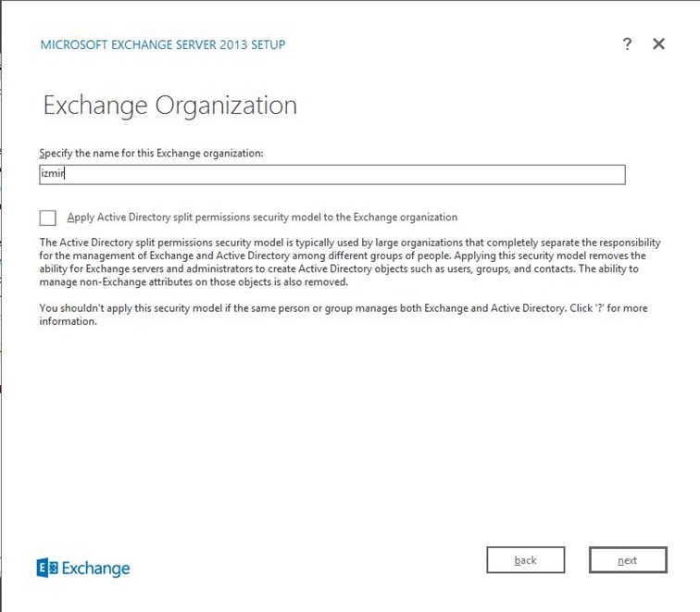Focus the Exchange organization name field
Screen dimensions: 700x612
coord(331,174)
